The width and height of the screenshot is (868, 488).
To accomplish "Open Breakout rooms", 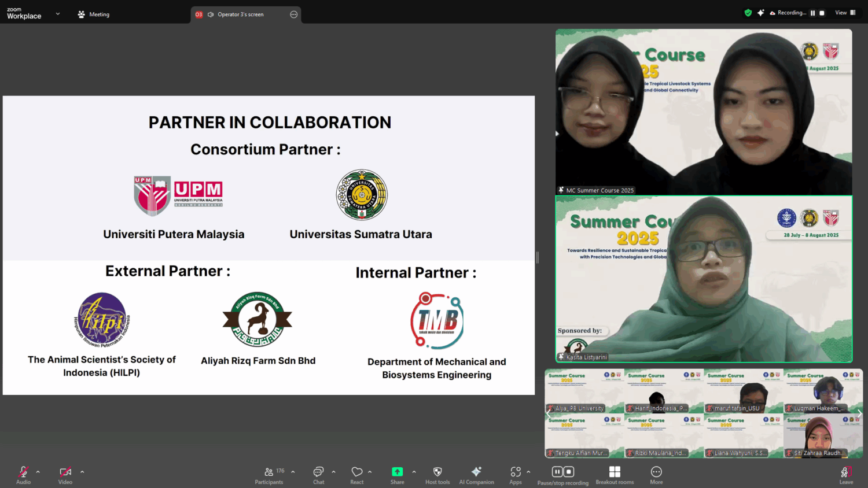I will 615,472.
